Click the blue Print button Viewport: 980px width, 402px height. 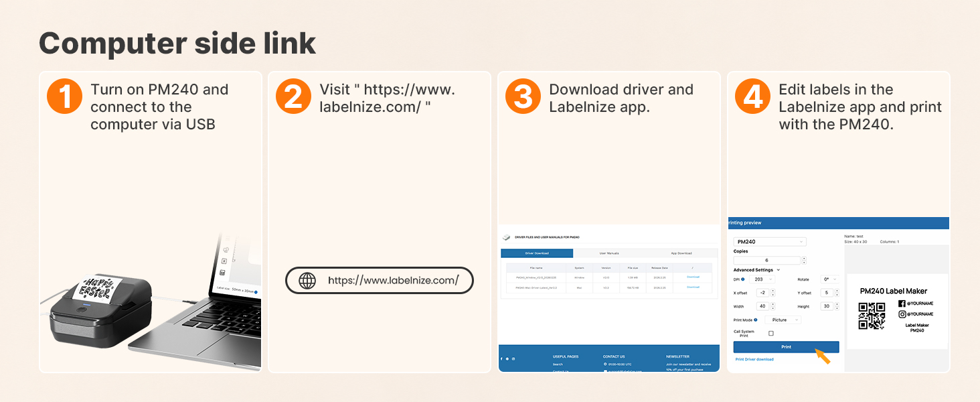click(786, 347)
